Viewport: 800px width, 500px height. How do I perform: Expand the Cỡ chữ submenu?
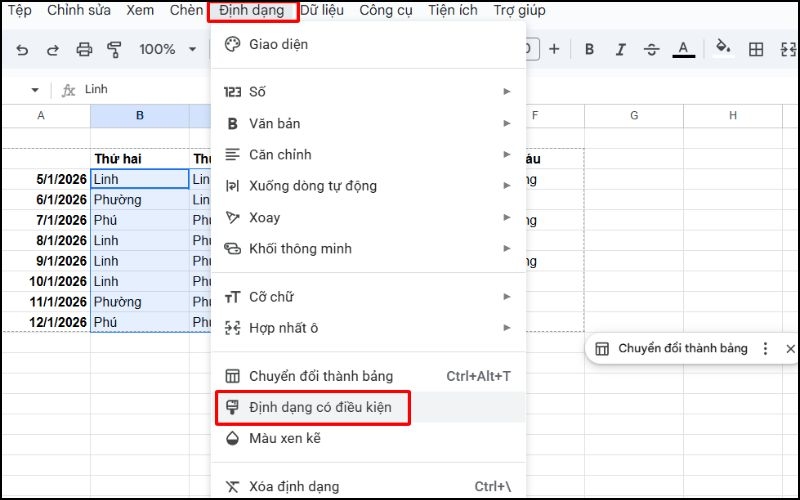coord(368,296)
